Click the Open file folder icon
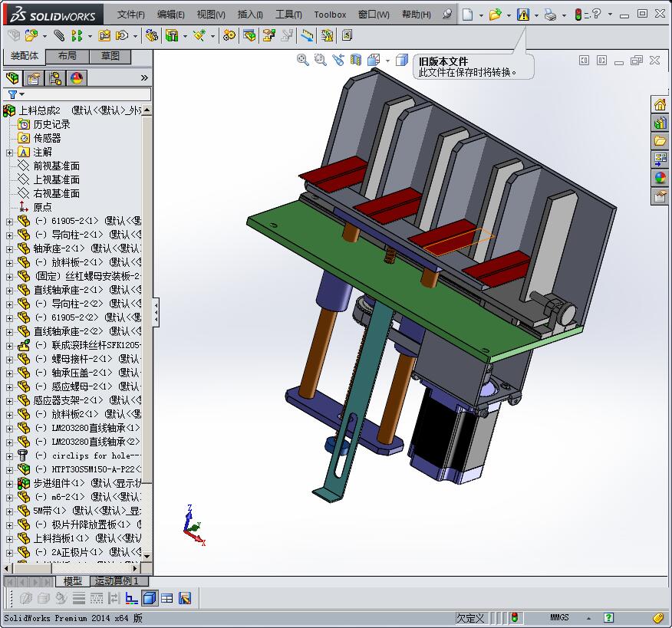The image size is (672, 628). (495, 15)
